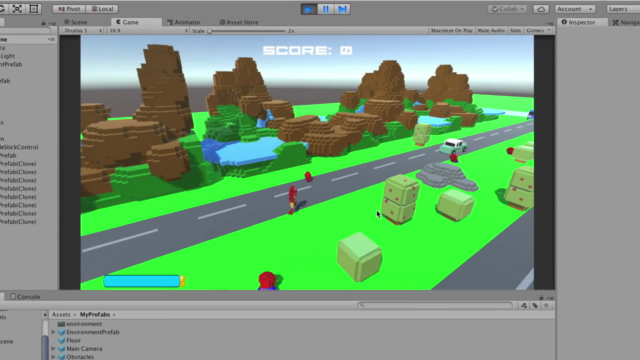Stop Play mode with the Play button
The width and height of the screenshot is (640, 360).
pos(309,9)
